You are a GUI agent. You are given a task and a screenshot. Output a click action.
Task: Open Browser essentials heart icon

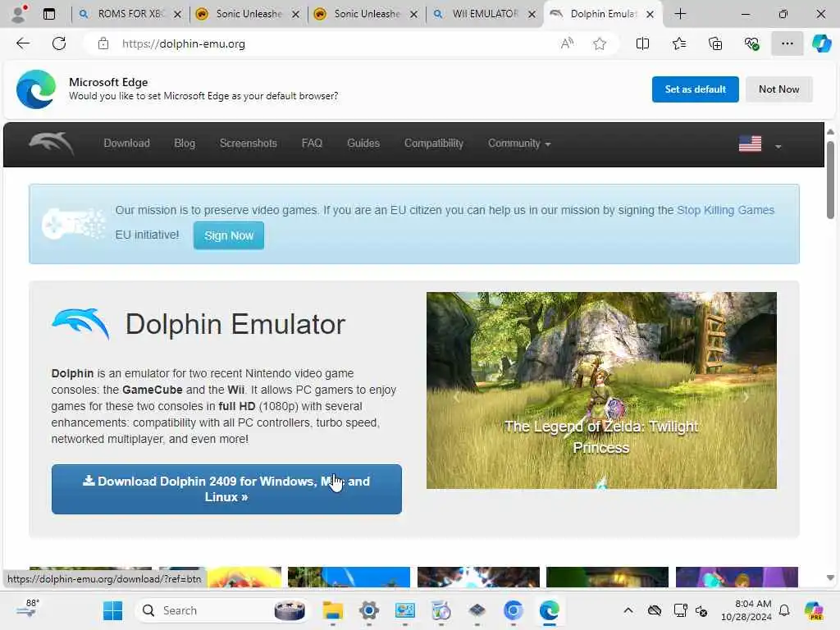(751, 43)
